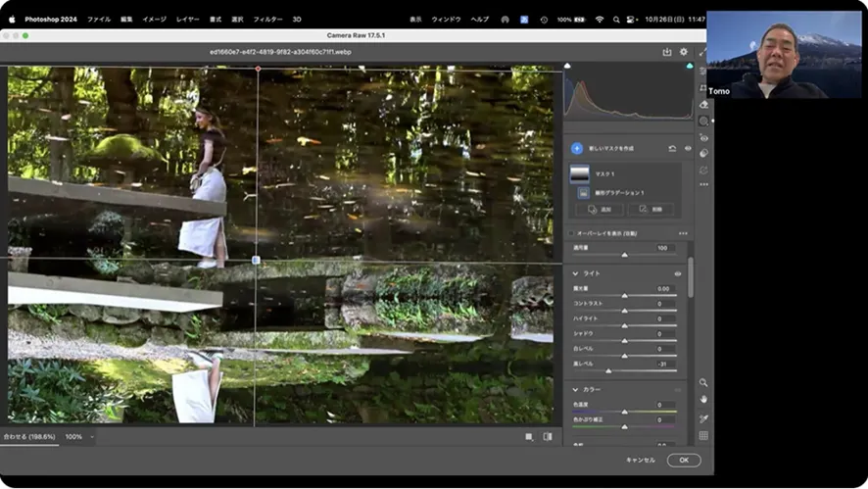
Task: Toggle ライト section visibility eye
Action: tap(677, 273)
